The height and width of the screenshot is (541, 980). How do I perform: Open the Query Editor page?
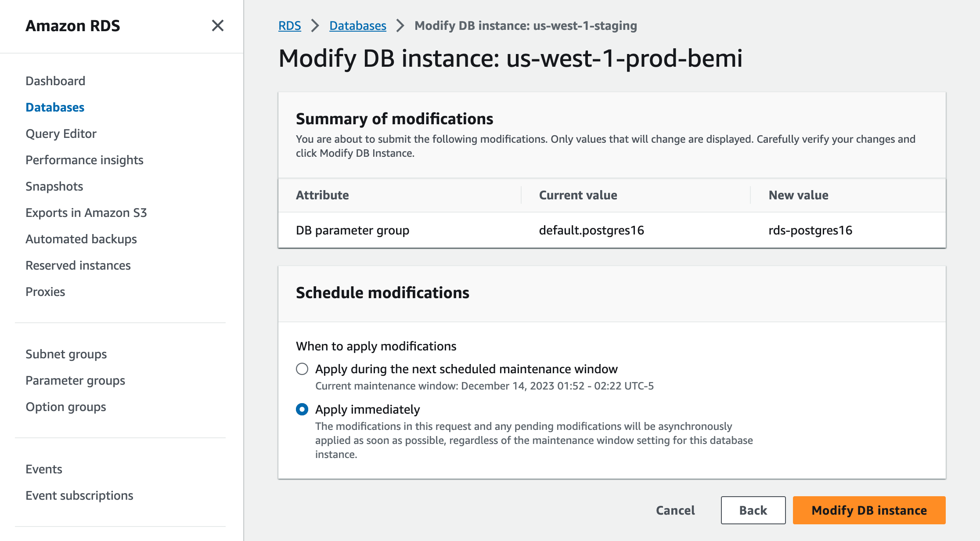(x=61, y=133)
